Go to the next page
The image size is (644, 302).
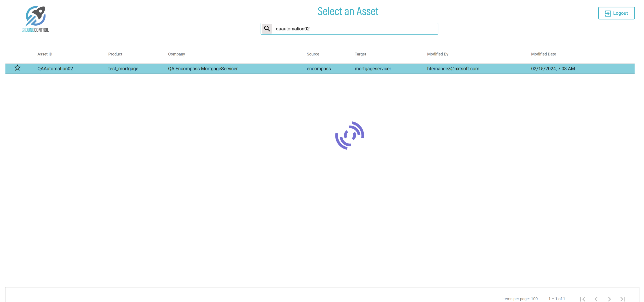click(609, 299)
